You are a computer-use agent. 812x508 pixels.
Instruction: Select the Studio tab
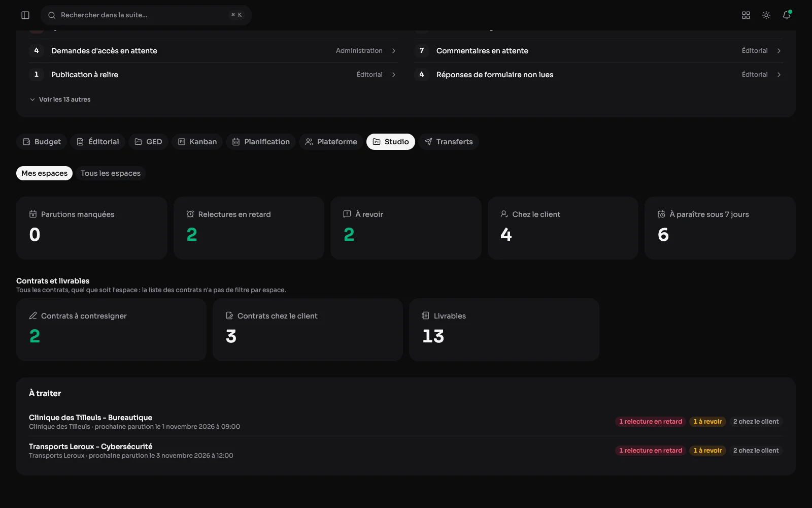click(391, 142)
